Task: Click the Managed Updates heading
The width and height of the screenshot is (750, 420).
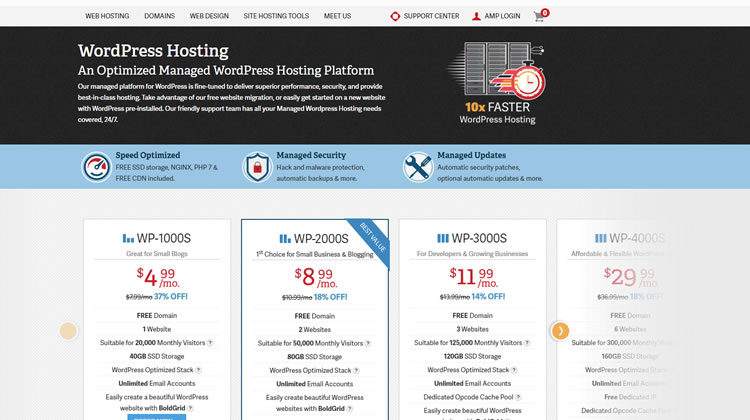Action: click(472, 155)
